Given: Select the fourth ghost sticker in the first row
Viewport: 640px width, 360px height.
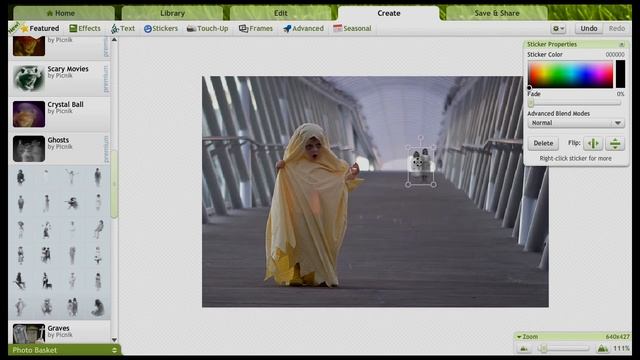Looking at the screenshot, I should pos(97,177).
